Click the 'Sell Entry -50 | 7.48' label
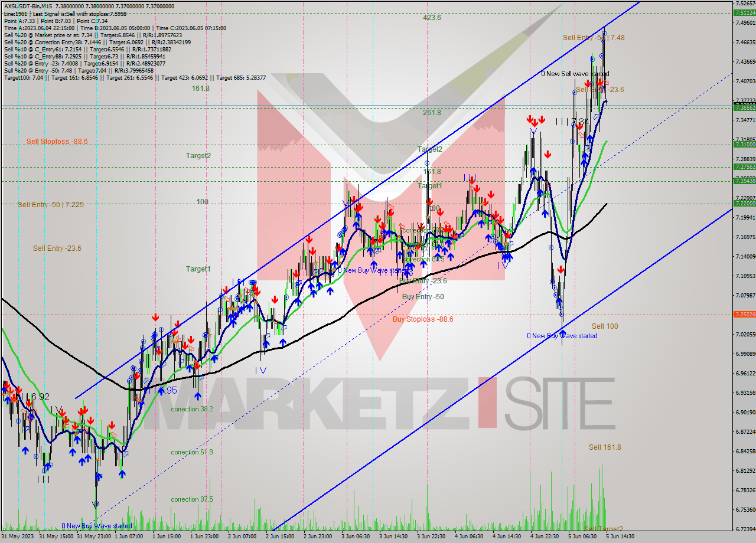The height and width of the screenshot is (543, 756). tap(594, 37)
